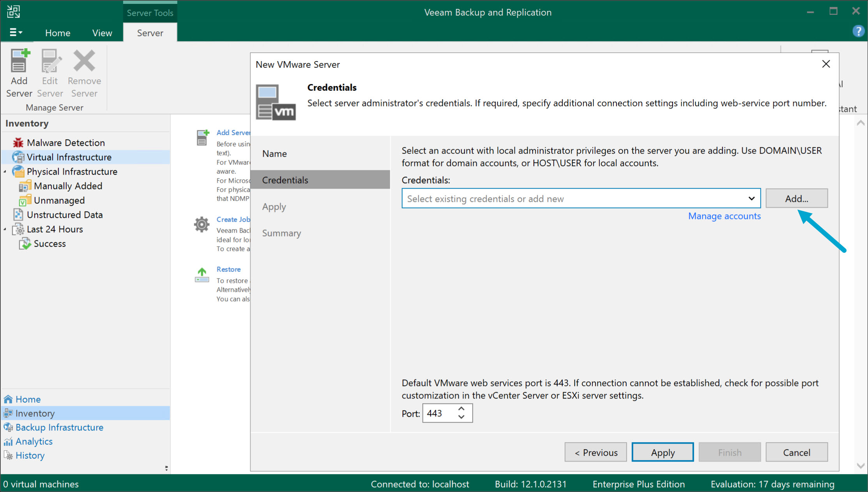The image size is (868, 492).
Task: Open the Manage accounts link
Action: pos(724,216)
